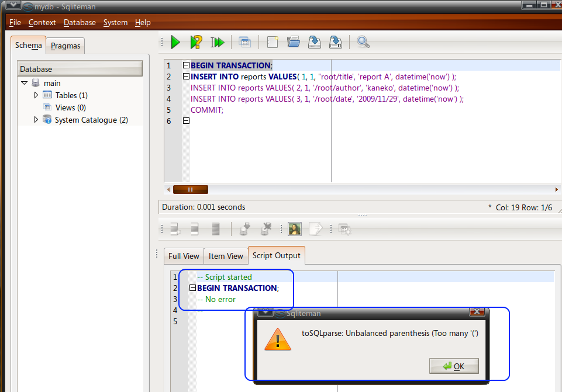
Task: Click the Tables grid icon in the schema tree
Action: point(47,95)
